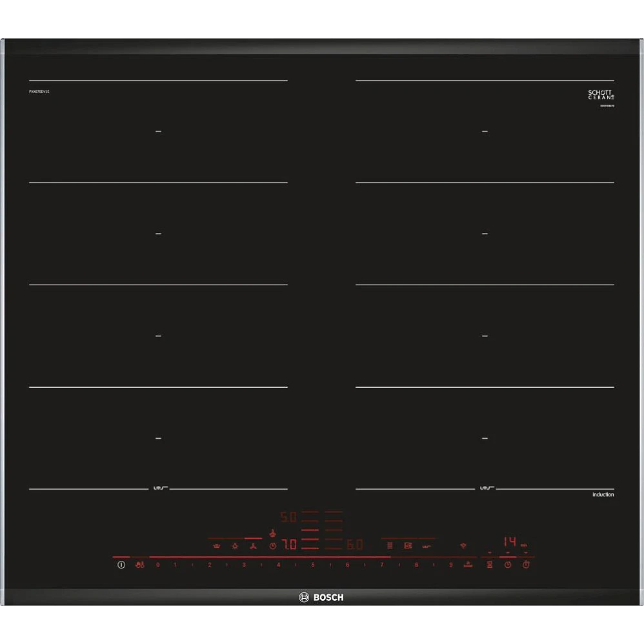Tap power level 9 on the scale
644x644 pixels.
point(450,565)
